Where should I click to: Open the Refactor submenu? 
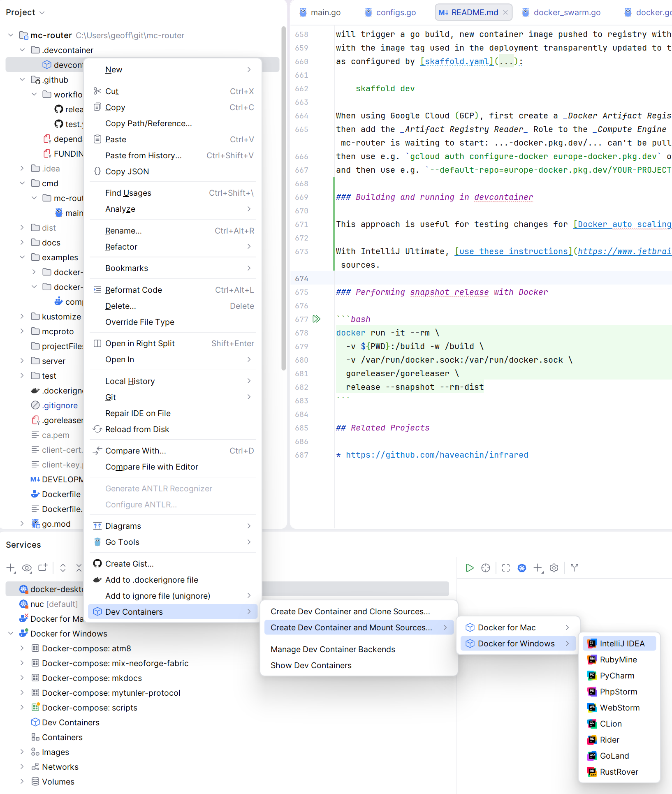tap(173, 247)
